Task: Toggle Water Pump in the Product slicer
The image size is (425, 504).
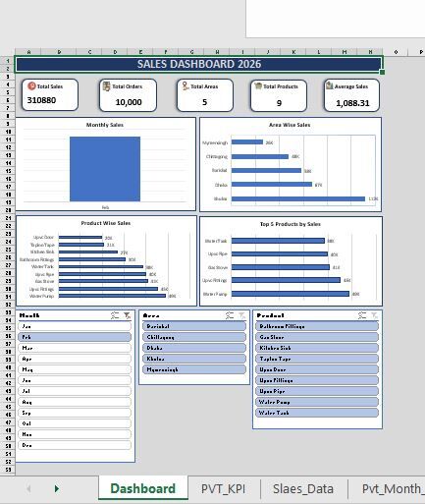Action: (x=317, y=402)
